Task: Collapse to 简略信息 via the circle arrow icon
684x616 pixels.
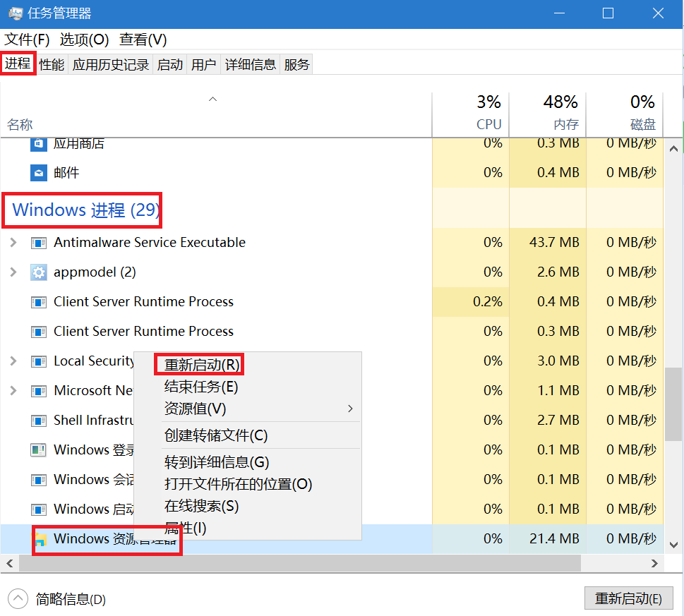Action: pos(18,599)
